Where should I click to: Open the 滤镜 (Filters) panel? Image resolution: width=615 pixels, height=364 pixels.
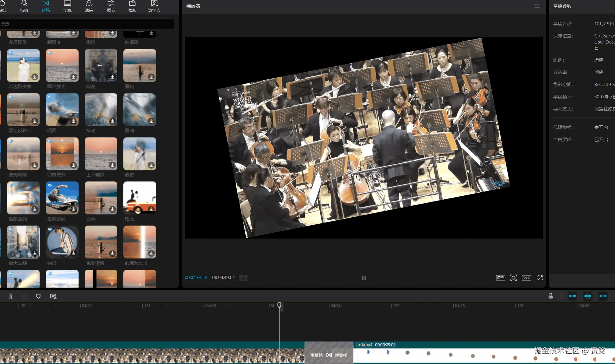[89, 6]
